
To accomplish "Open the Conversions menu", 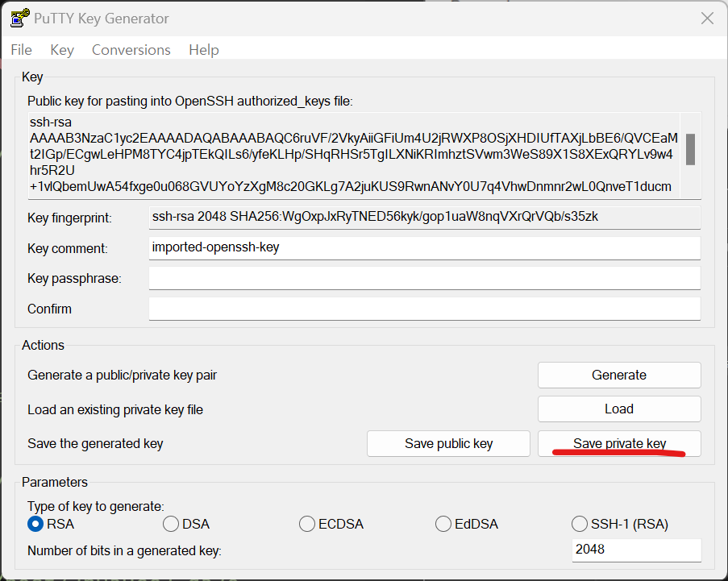I will click(131, 50).
